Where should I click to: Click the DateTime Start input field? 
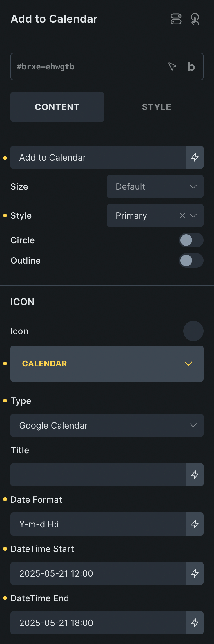(x=99, y=573)
